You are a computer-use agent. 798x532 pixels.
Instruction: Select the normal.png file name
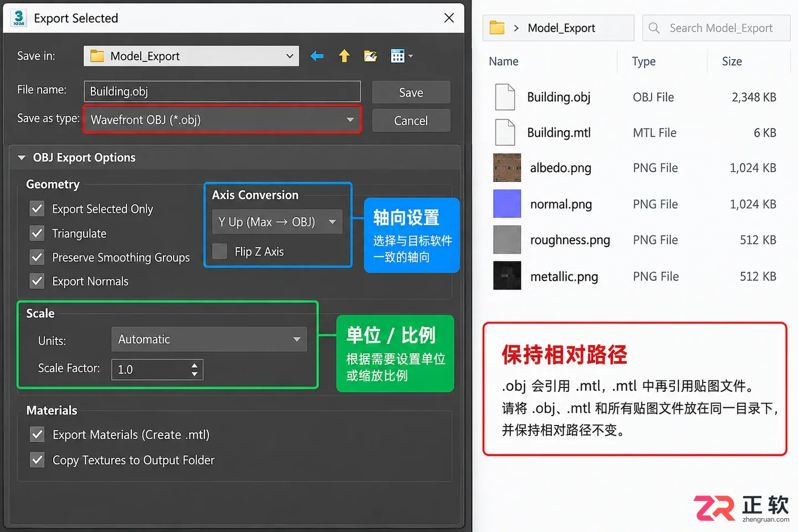click(561, 204)
